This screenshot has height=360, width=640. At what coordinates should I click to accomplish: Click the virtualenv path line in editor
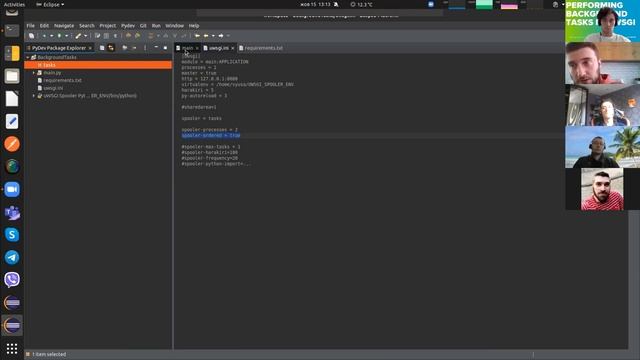pyautogui.click(x=237, y=84)
